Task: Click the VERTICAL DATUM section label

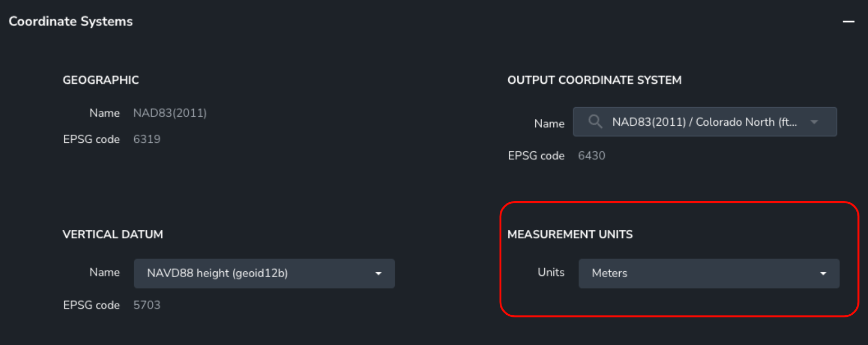Action: coord(112,234)
